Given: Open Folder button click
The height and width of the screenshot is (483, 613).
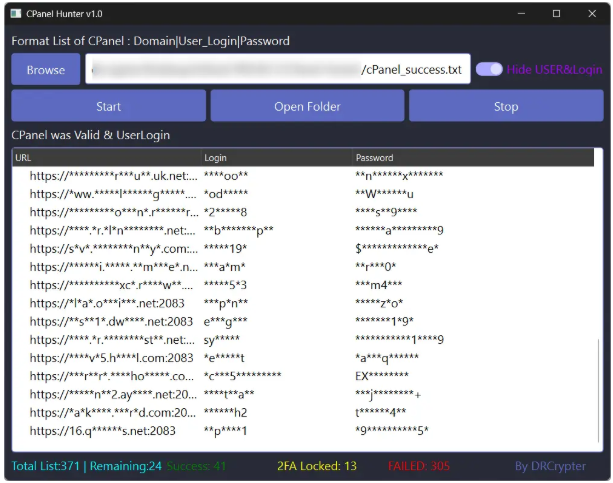Looking at the screenshot, I should click(x=307, y=106).
